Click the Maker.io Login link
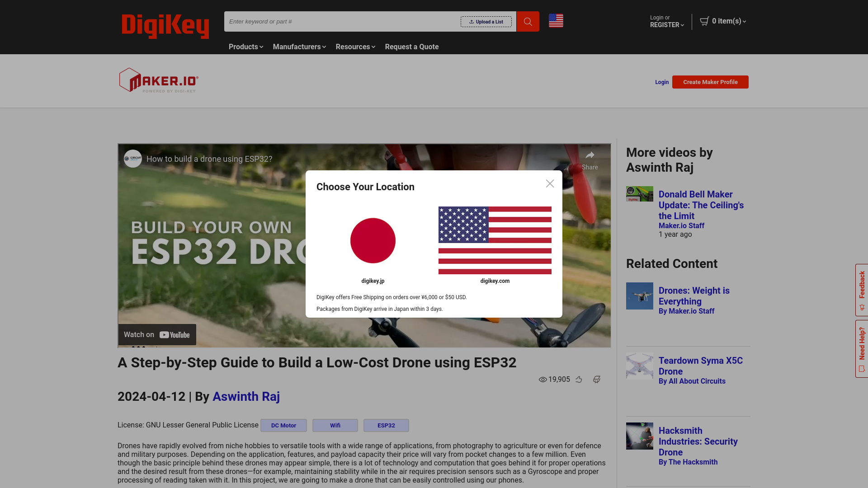The width and height of the screenshot is (868, 488). pyautogui.click(x=662, y=82)
